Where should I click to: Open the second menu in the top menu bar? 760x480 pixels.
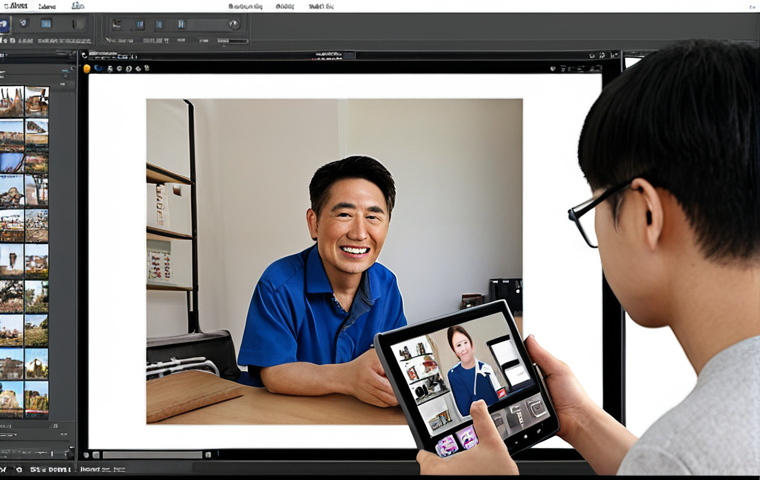pos(47,6)
